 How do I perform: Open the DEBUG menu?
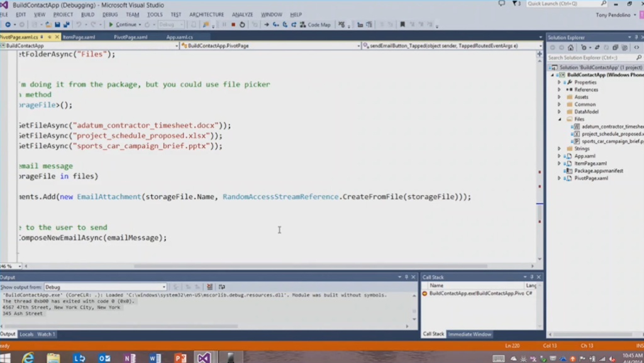coord(110,14)
